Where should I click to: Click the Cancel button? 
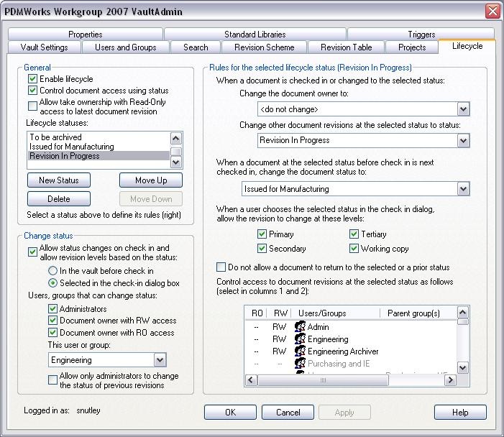coord(288,413)
